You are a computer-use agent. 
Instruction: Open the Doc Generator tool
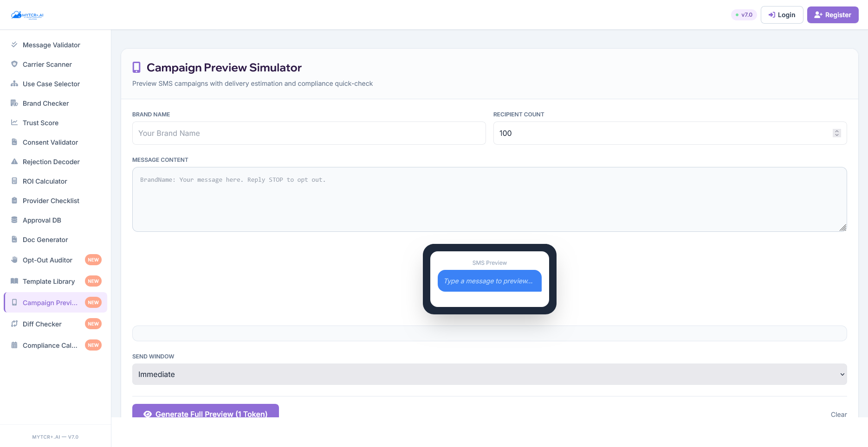44,239
